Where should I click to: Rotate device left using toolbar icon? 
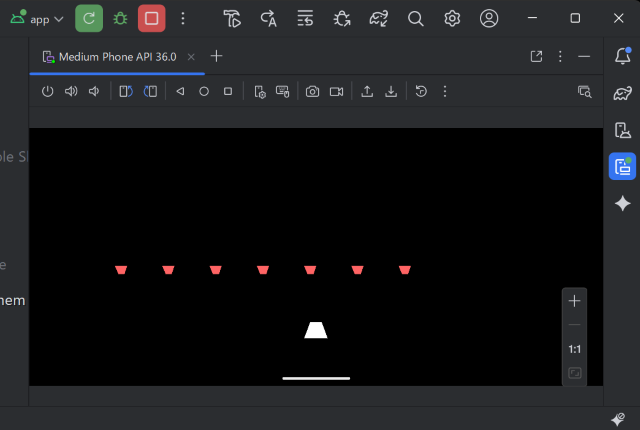[125, 91]
